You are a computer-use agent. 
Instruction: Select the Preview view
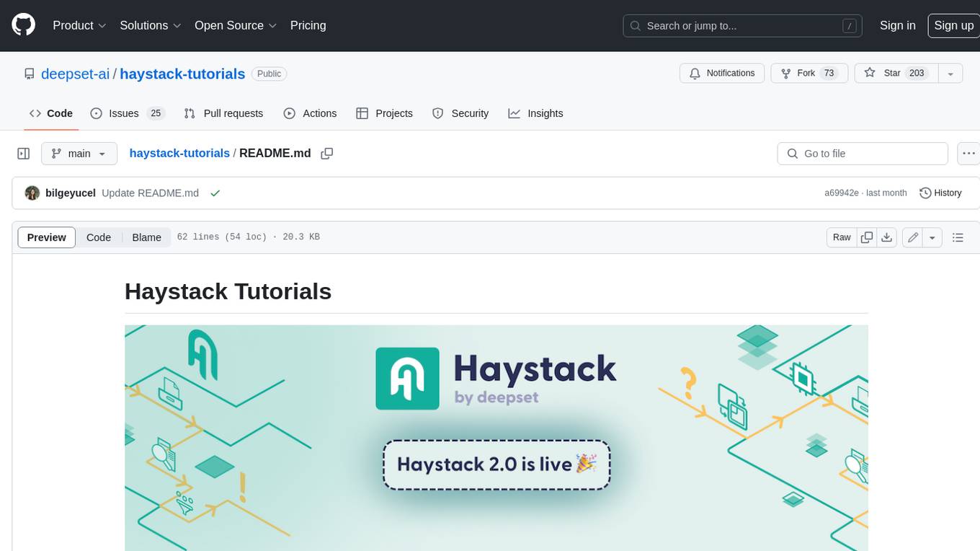click(x=47, y=237)
